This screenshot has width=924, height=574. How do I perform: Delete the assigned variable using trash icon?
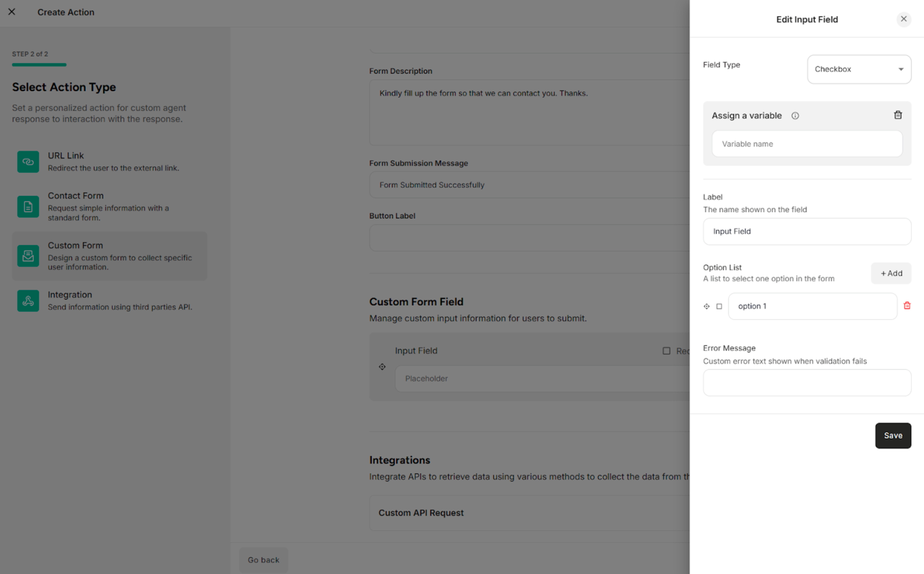coord(898,115)
